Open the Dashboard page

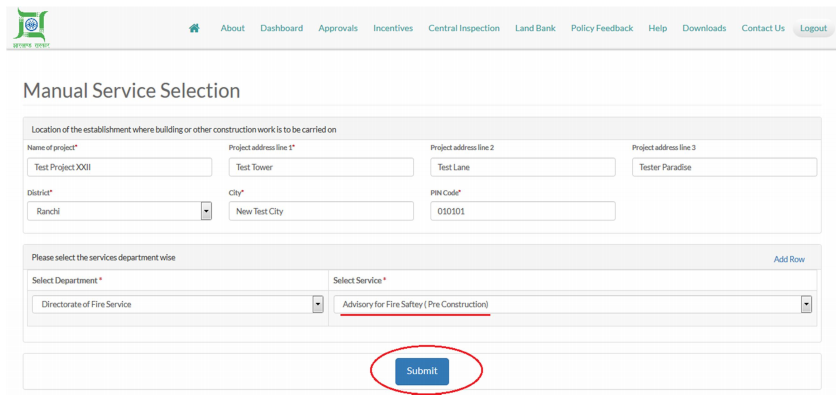pyautogui.click(x=282, y=28)
